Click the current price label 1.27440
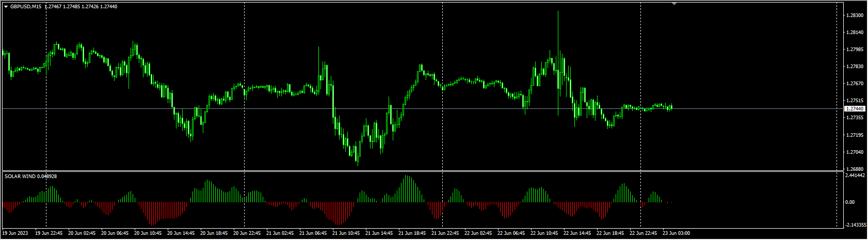This screenshot has height=240, width=868. click(x=854, y=109)
